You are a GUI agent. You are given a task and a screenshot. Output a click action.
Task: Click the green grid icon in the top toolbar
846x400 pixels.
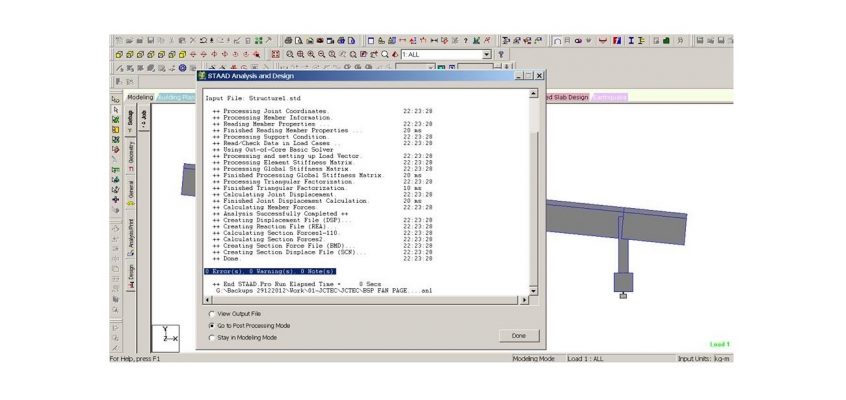tap(258, 40)
